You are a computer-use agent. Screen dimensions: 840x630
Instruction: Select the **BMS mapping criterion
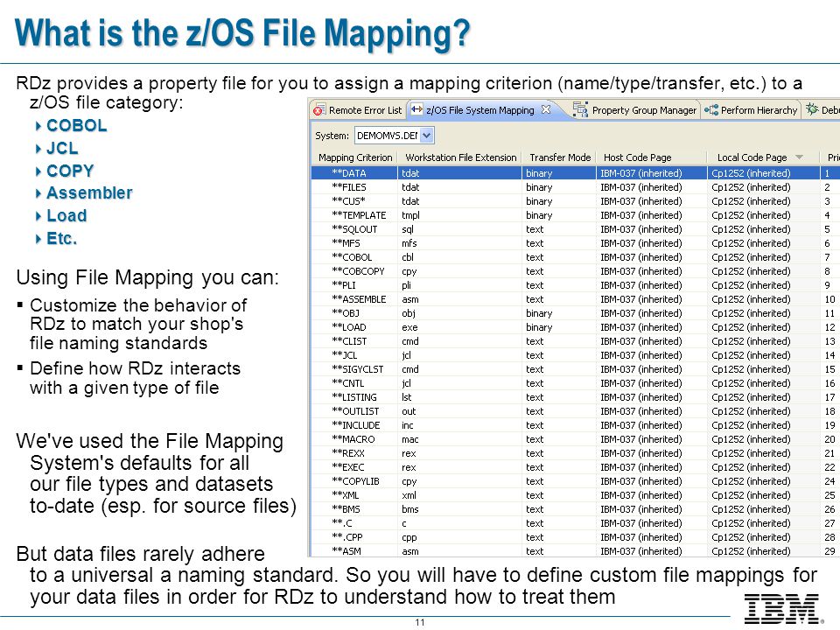pyautogui.click(x=346, y=509)
